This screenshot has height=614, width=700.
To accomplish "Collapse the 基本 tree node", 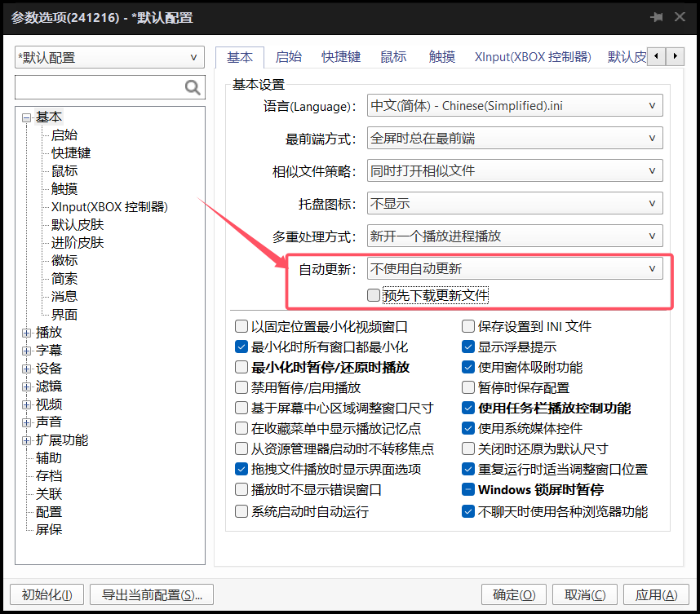I will [27, 117].
